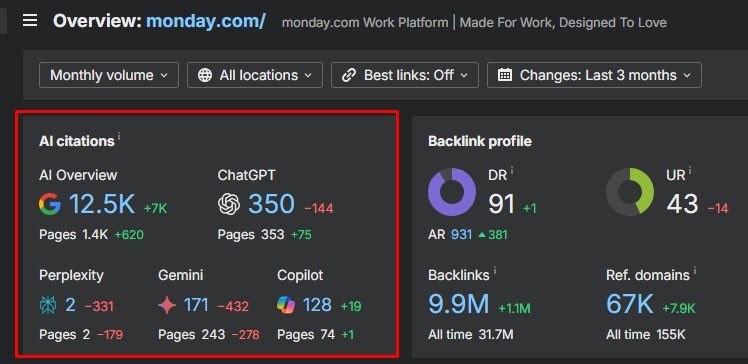748x364 pixels.
Task: Click Perplexity citations value 2
Action: (70, 305)
